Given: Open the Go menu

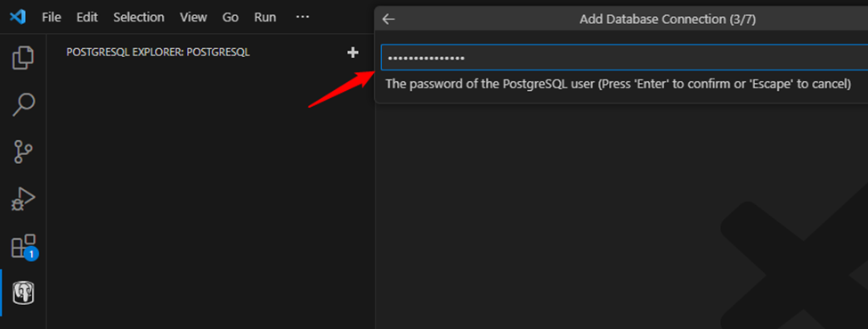Looking at the screenshot, I should [x=231, y=17].
